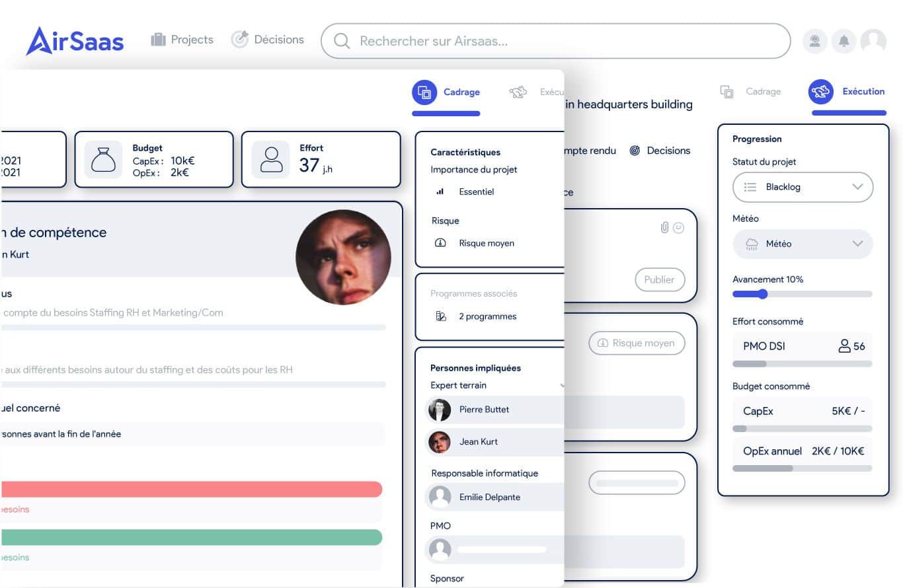Click the icon next to 2 programmes
Screen dimensions: 903x588
click(441, 316)
